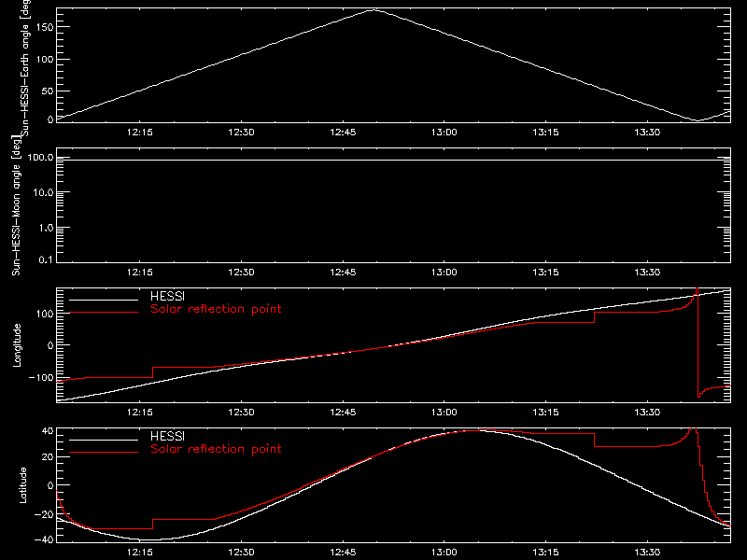Screen dimensions: 747x560
Task: Choose 13:00 label under Longitude plot
Action: [444, 412]
